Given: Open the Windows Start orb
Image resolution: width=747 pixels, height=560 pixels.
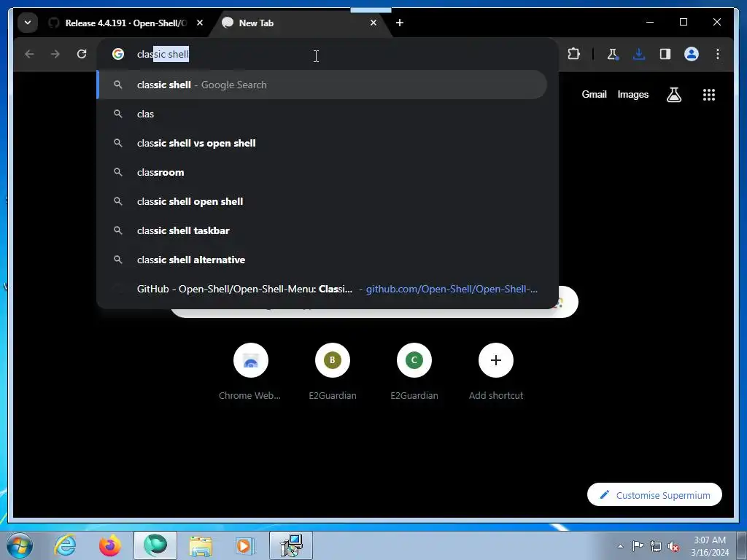Looking at the screenshot, I should tap(20, 545).
